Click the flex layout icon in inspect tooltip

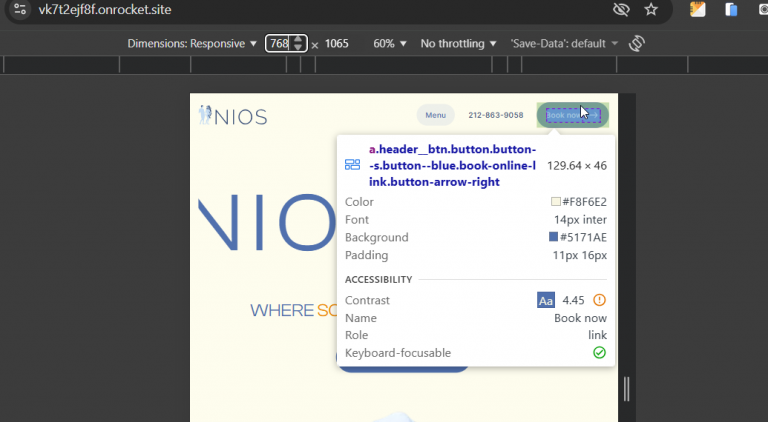(352, 165)
